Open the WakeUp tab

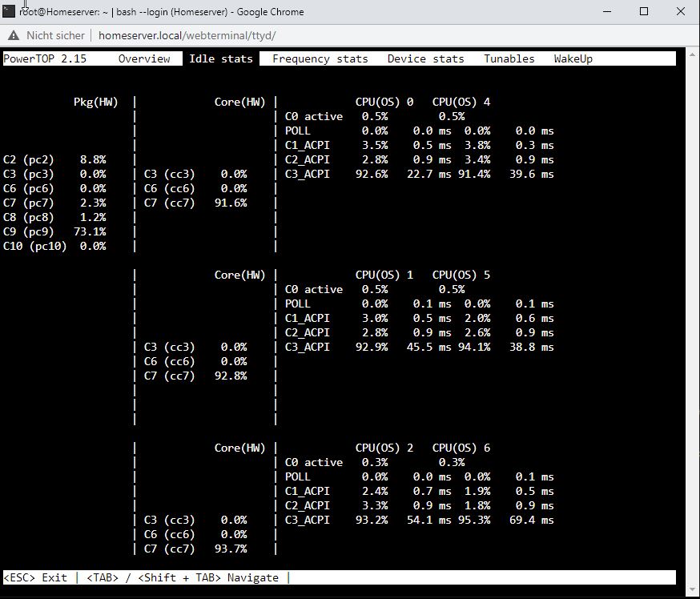pos(573,59)
